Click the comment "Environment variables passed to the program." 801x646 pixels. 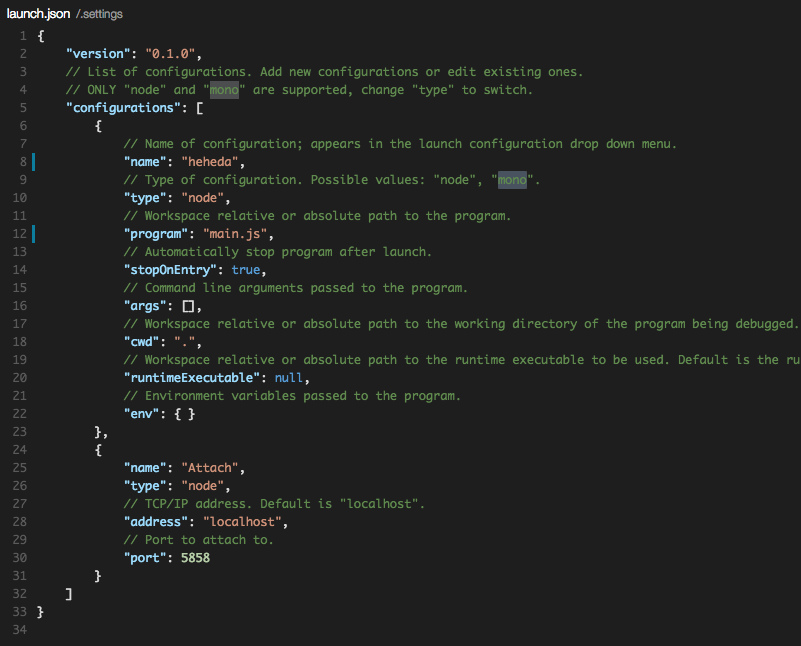tap(292, 396)
